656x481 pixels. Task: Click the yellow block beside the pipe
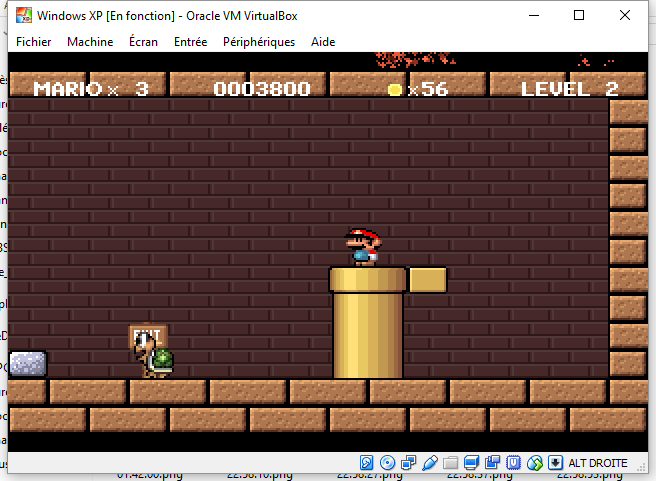(428, 280)
